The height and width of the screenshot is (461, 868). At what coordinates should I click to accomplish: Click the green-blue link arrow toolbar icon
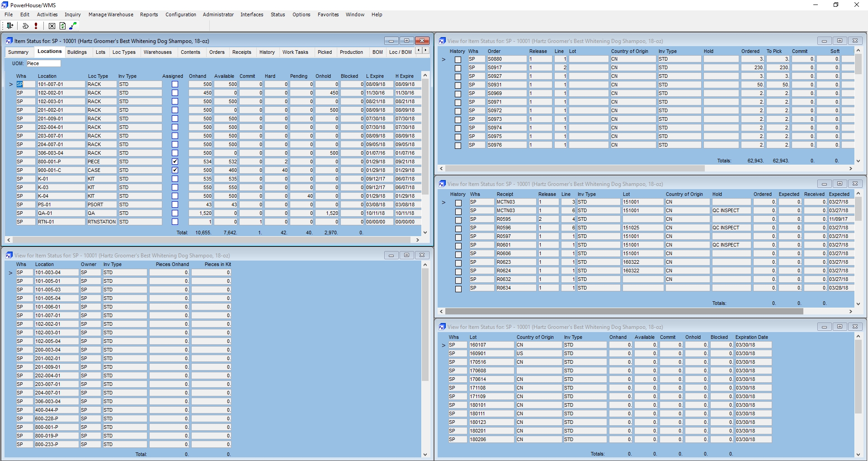(73, 26)
